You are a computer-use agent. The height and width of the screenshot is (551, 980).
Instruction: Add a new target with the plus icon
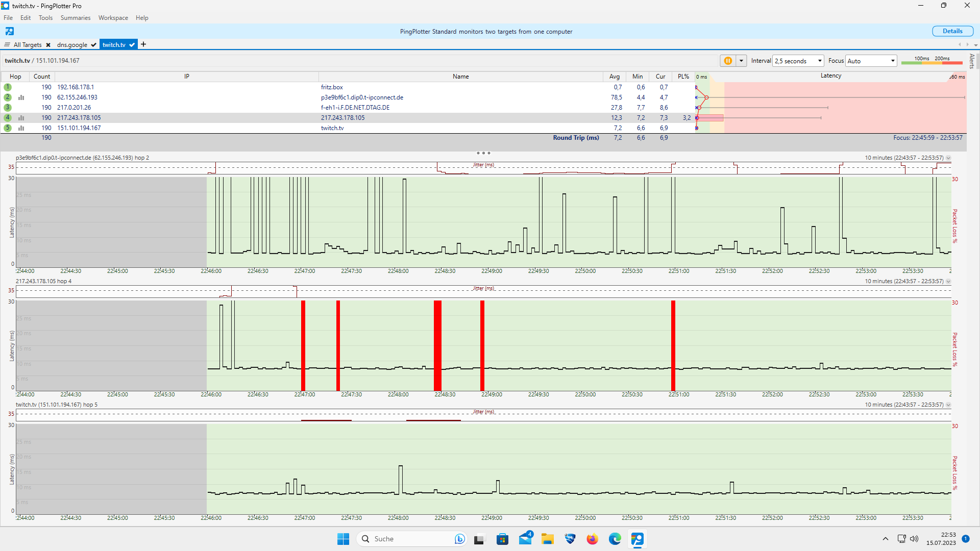point(143,44)
